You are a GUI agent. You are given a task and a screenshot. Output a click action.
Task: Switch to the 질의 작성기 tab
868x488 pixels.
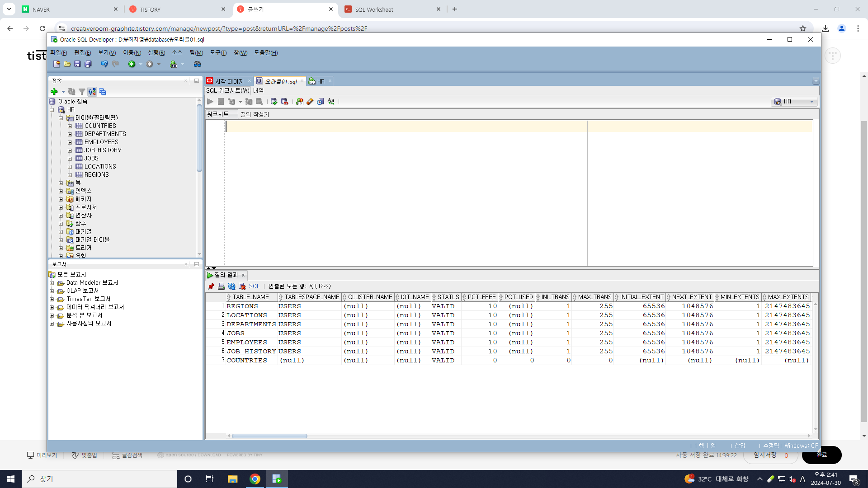click(255, 114)
